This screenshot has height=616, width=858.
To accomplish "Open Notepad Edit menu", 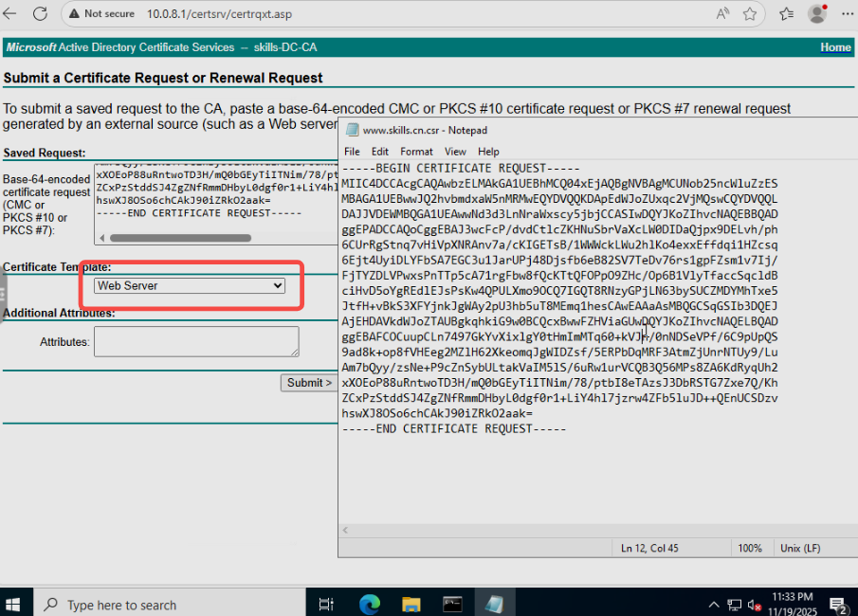I will click(380, 152).
